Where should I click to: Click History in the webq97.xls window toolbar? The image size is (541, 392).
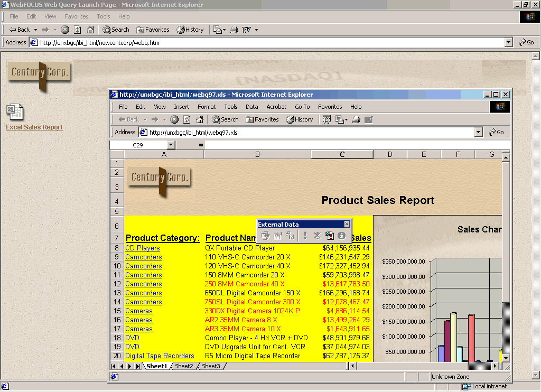(x=300, y=119)
